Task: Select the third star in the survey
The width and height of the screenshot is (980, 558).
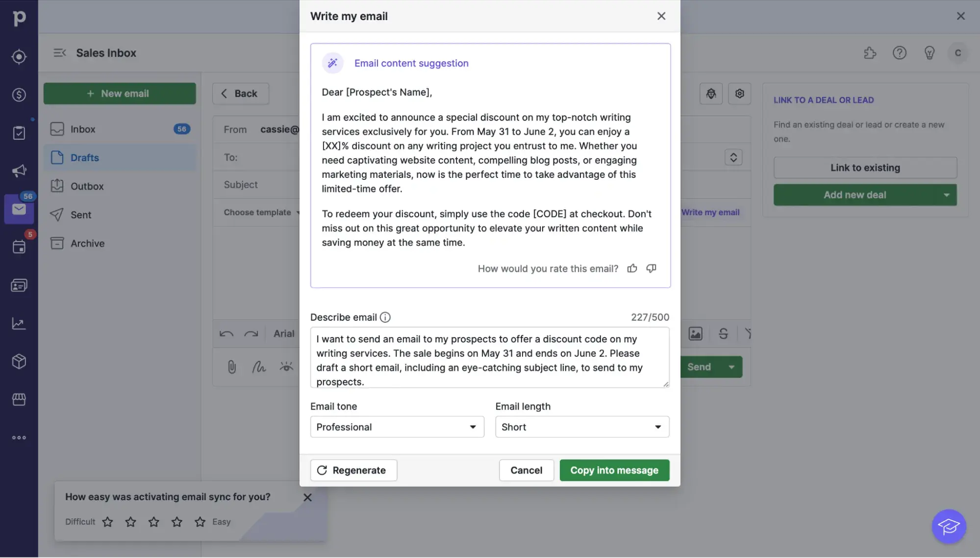Action: (x=153, y=522)
